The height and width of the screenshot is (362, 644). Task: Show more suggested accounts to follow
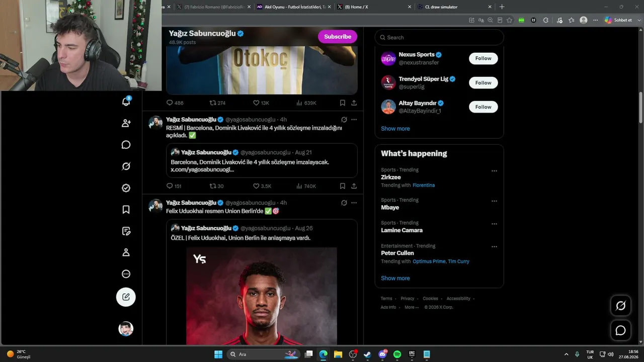click(395, 129)
